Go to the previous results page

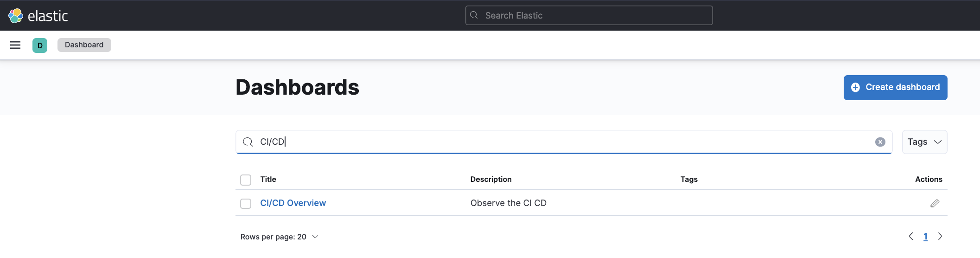click(911, 237)
